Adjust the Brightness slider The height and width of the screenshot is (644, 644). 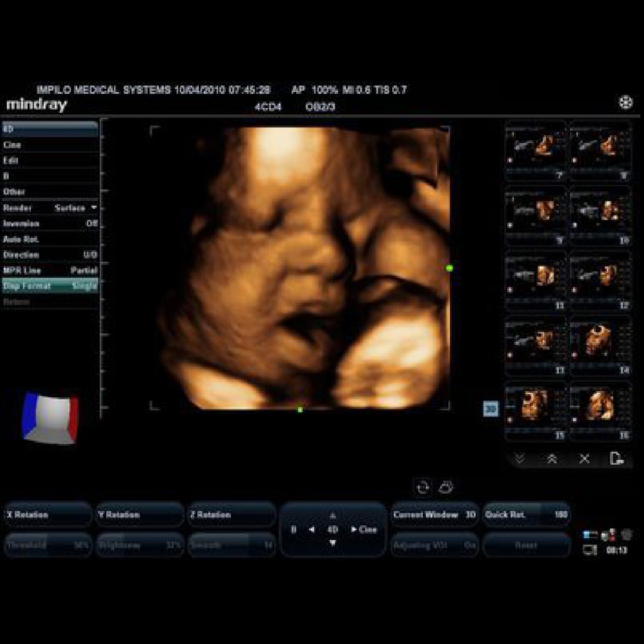click(x=140, y=545)
